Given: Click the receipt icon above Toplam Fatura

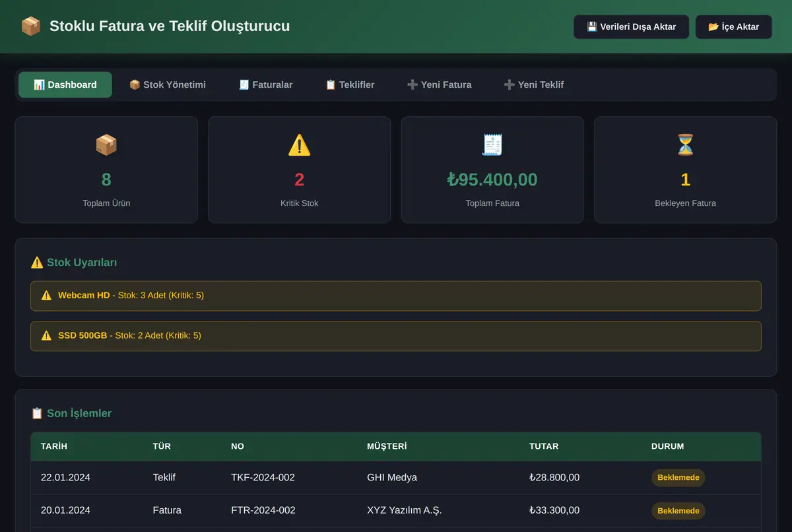Looking at the screenshot, I should tap(492, 145).
